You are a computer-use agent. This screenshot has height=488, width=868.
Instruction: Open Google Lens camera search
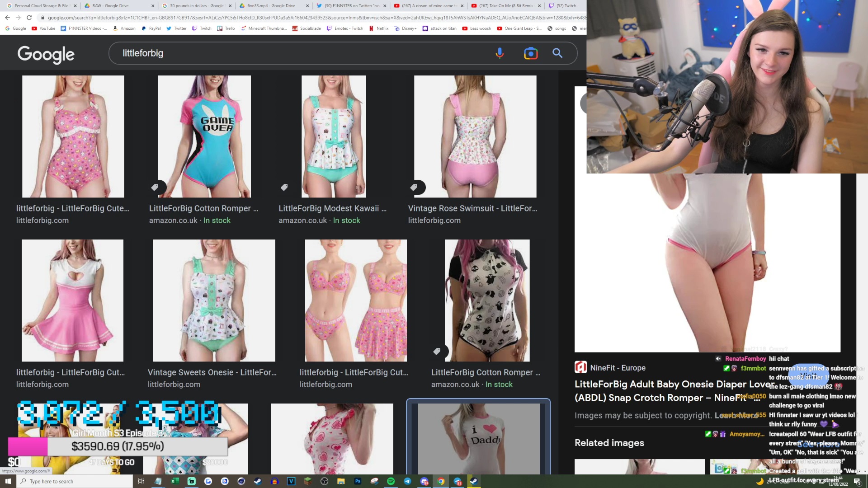click(x=531, y=53)
